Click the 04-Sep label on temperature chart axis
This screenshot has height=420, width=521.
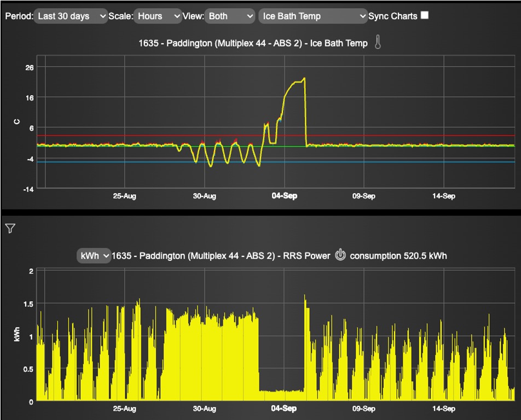[x=285, y=196]
